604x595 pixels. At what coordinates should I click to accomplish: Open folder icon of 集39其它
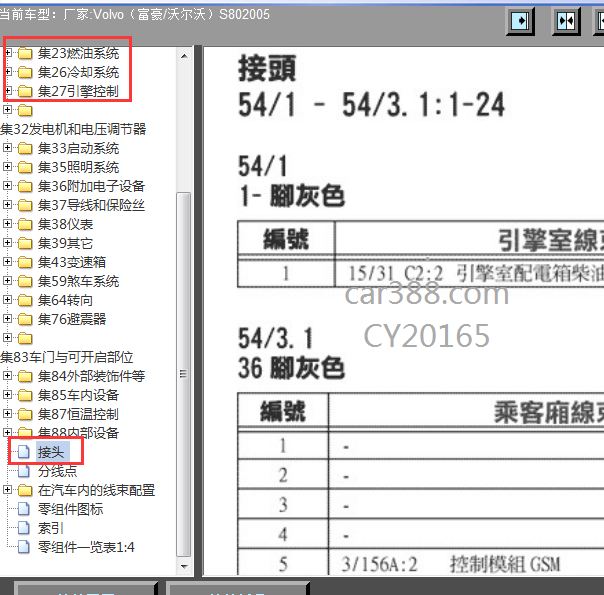pyautogui.click(x=25, y=243)
